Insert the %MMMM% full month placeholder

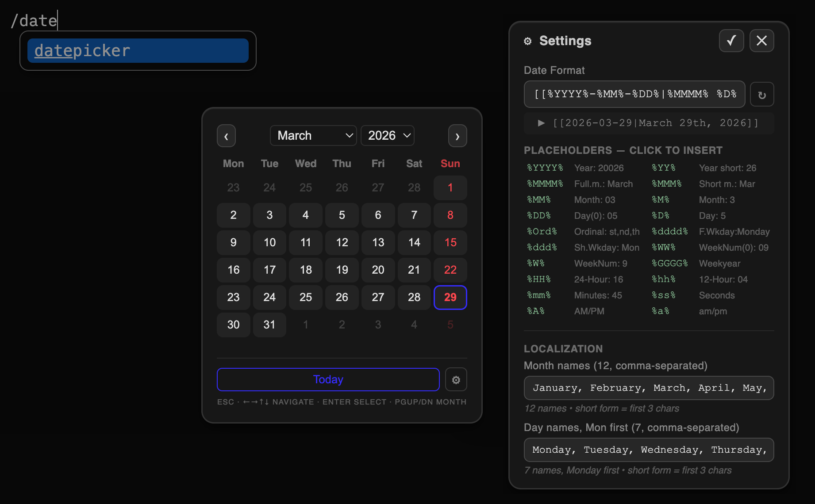(x=545, y=184)
